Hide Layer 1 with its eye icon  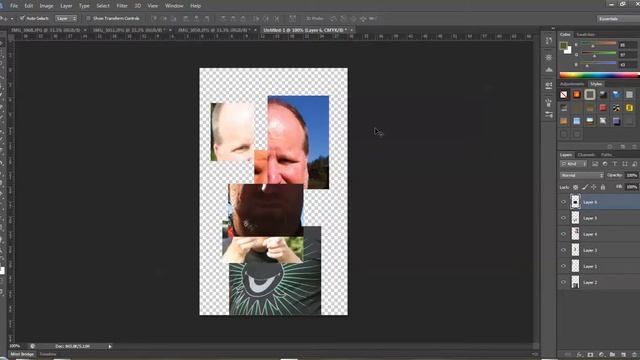point(564,266)
